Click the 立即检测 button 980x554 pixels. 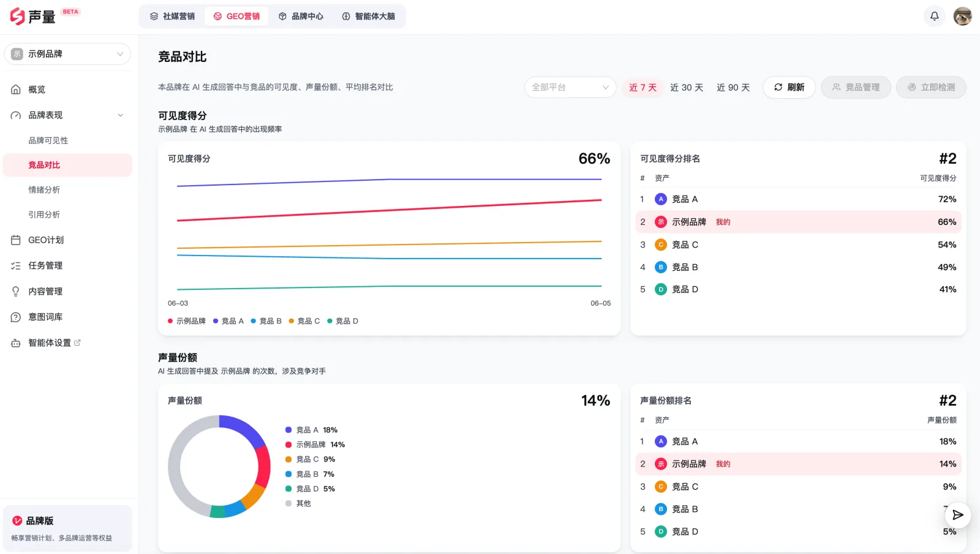(x=931, y=88)
